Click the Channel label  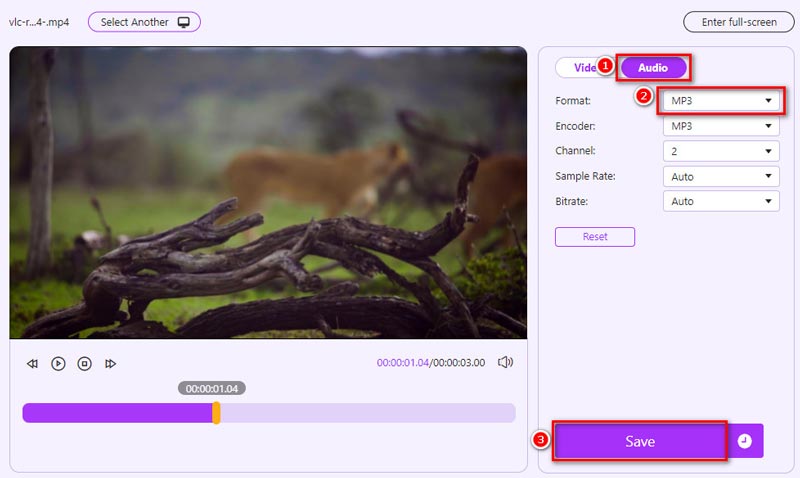tap(575, 150)
